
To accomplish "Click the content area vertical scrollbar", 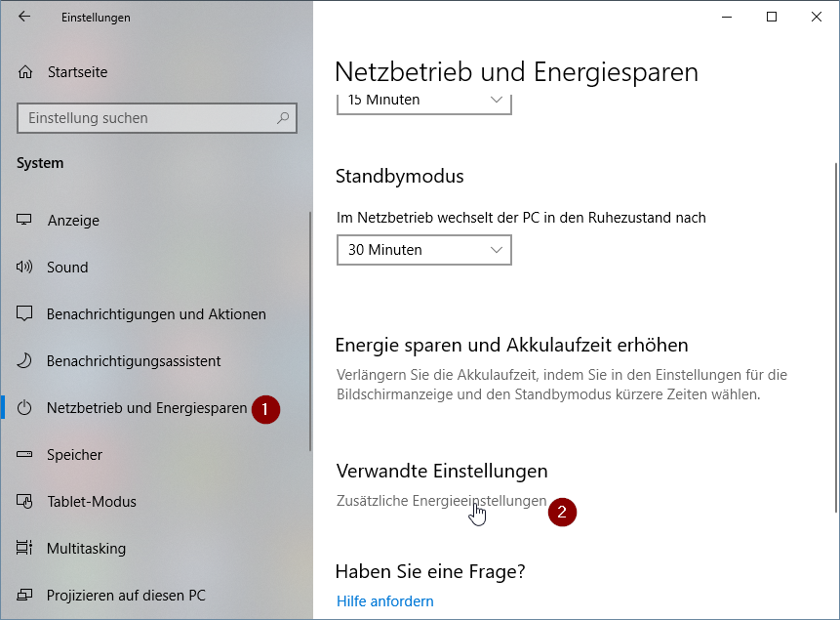I will [x=836, y=338].
